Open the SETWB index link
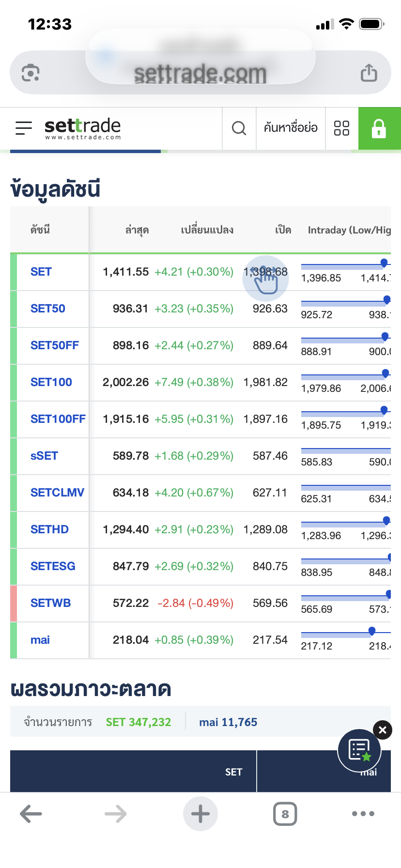Image resolution: width=401 pixels, height=868 pixels. [51, 604]
